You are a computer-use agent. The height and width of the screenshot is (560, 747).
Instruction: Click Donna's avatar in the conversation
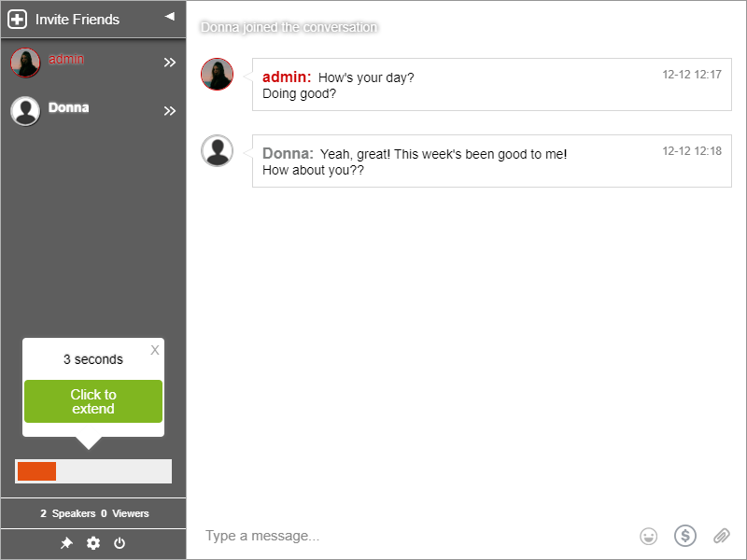(217, 151)
